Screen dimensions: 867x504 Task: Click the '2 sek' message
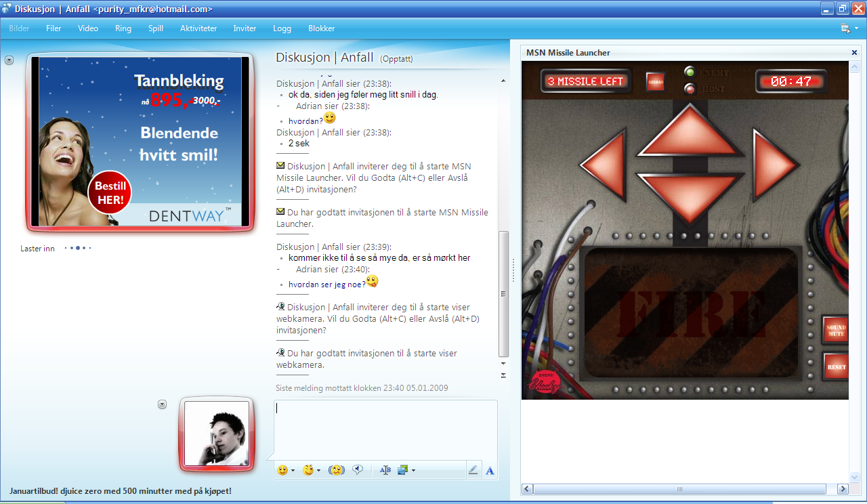pos(299,144)
